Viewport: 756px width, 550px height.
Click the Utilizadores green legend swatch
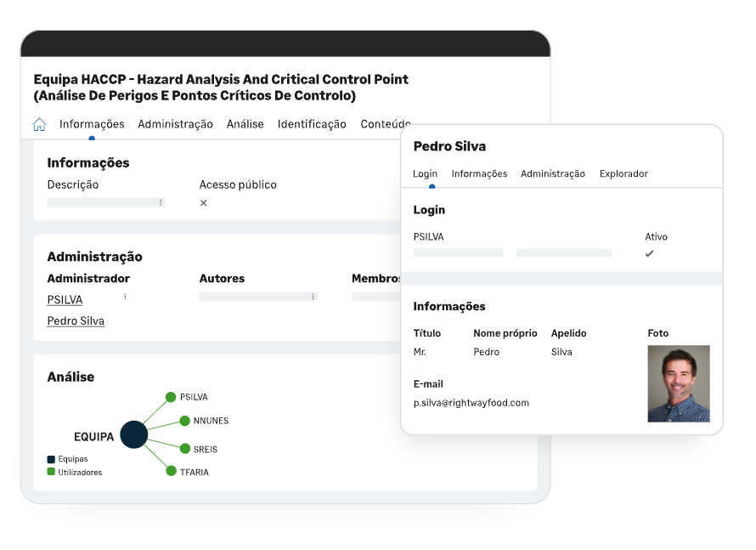tap(51, 472)
